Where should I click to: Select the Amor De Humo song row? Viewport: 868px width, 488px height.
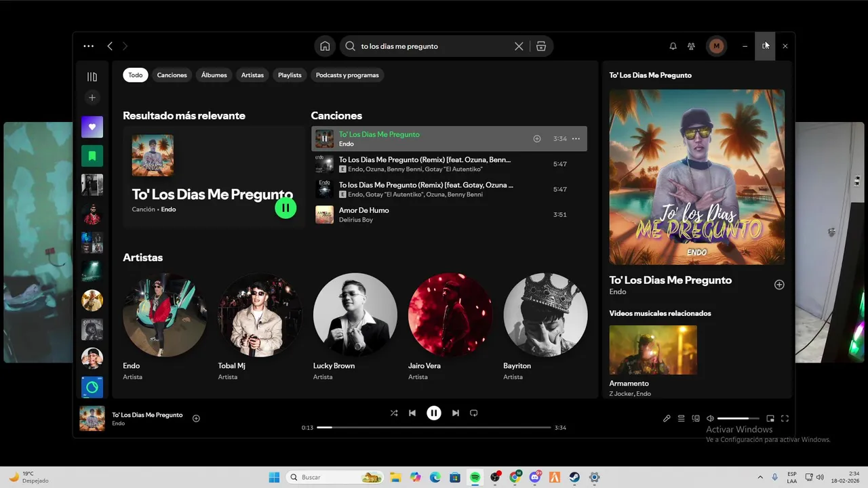coord(449,215)
